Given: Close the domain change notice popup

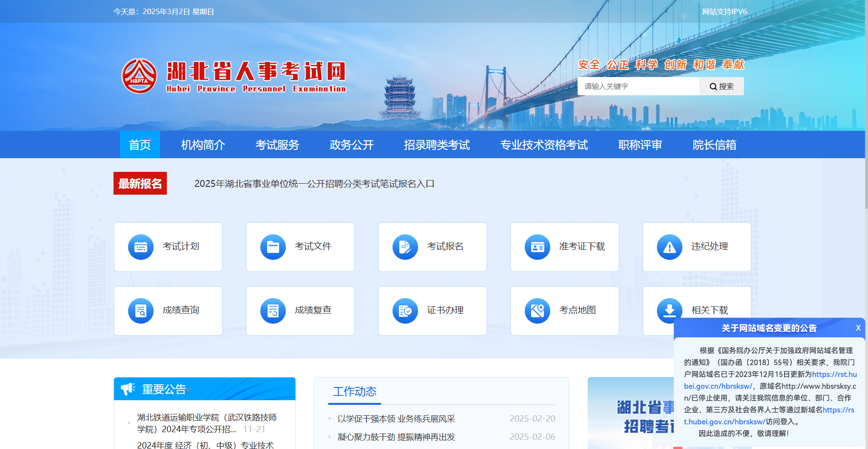Looking at the screenshot, I should [x=858, y=328].
